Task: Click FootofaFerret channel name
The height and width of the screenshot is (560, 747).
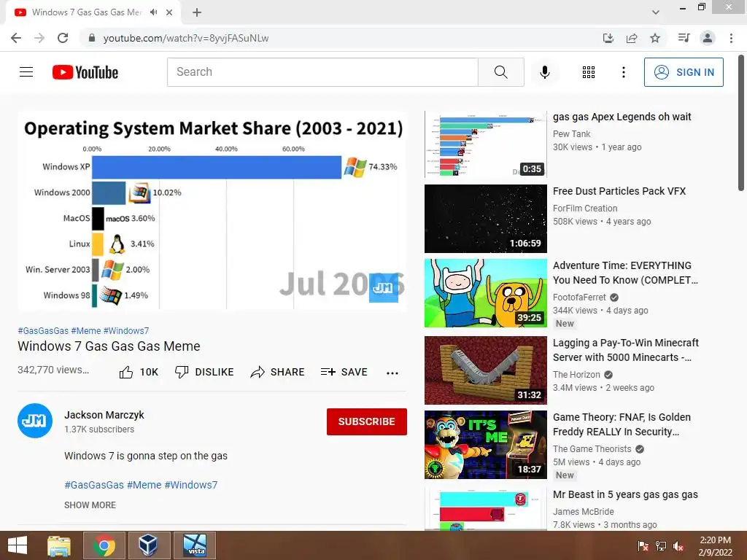Action: pyautogui.click(x=579, y=297)
